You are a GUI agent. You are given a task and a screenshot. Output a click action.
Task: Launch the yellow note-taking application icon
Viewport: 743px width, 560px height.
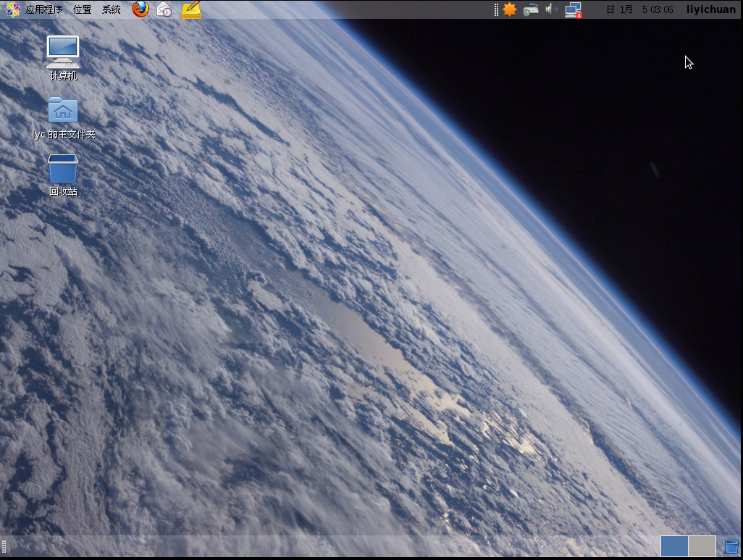[191, 9]
